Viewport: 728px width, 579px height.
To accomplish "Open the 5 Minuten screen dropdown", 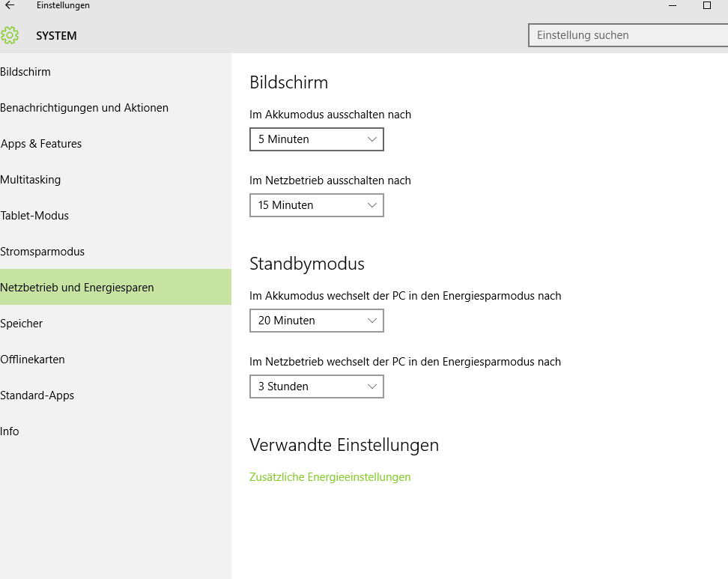I will pos(317,139).
